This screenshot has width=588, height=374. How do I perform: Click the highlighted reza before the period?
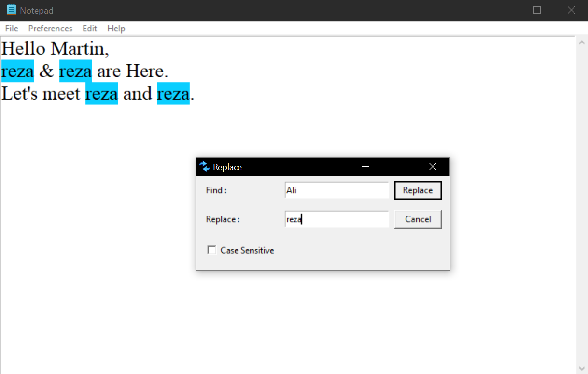(x=173, y=93)
